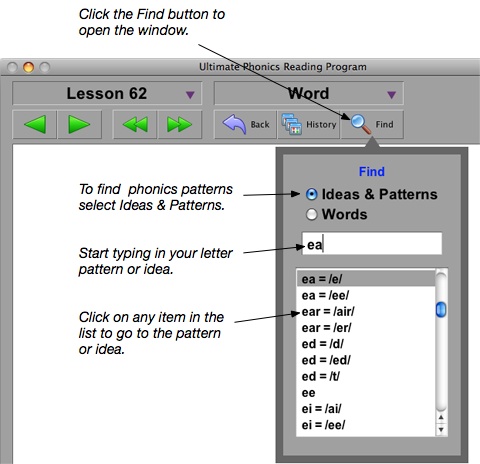Choose 'ea = /ee/' in the list

366,295
